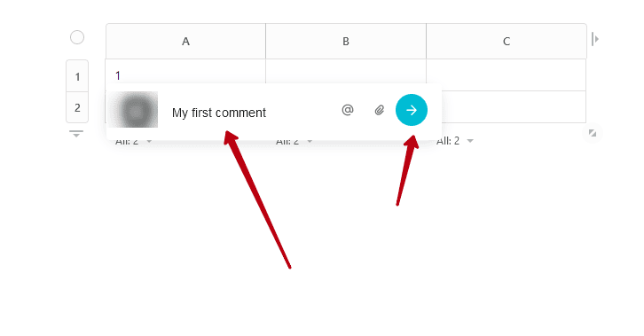Open the summary dropdown under column A
The height and width of the screenshot is (336, 644).
pyautogui.click(x=133, y=141)
